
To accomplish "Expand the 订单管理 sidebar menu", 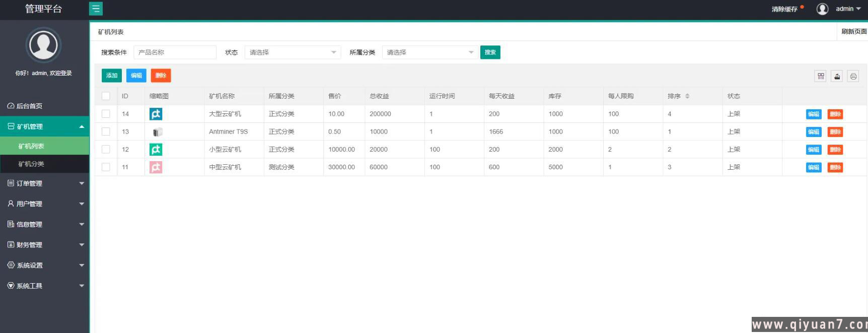I will click(x=44, y=183).
